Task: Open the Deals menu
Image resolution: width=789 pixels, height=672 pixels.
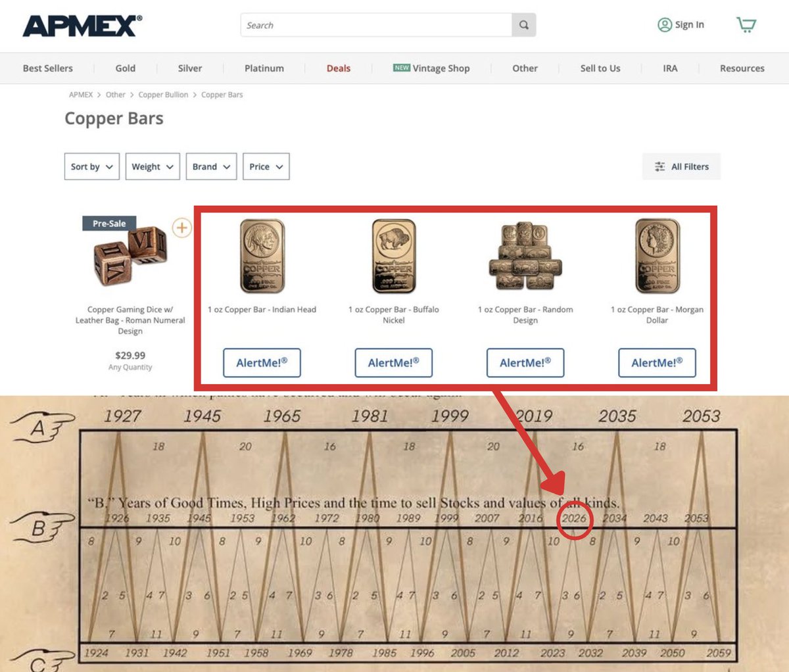Action: (x=339, y=68)
